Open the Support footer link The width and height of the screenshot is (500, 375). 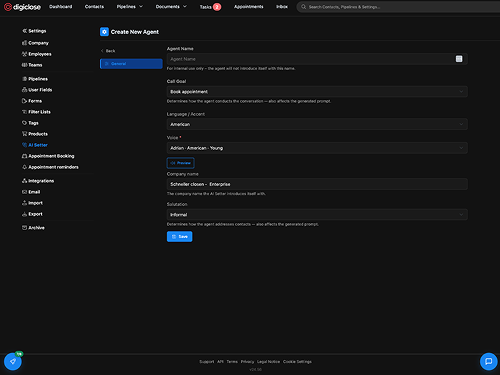207,362
